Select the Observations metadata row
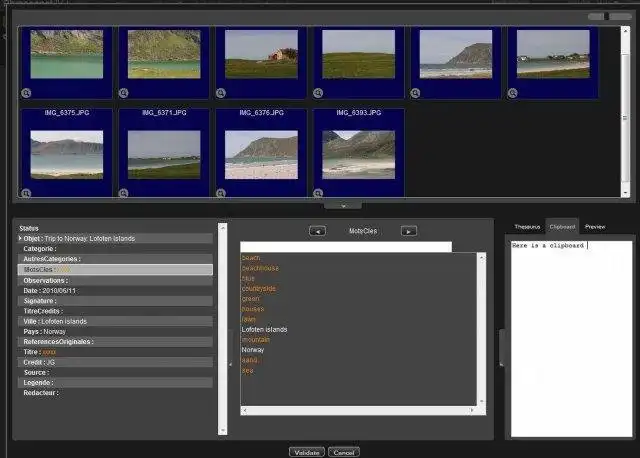 [x=115, y=280]
